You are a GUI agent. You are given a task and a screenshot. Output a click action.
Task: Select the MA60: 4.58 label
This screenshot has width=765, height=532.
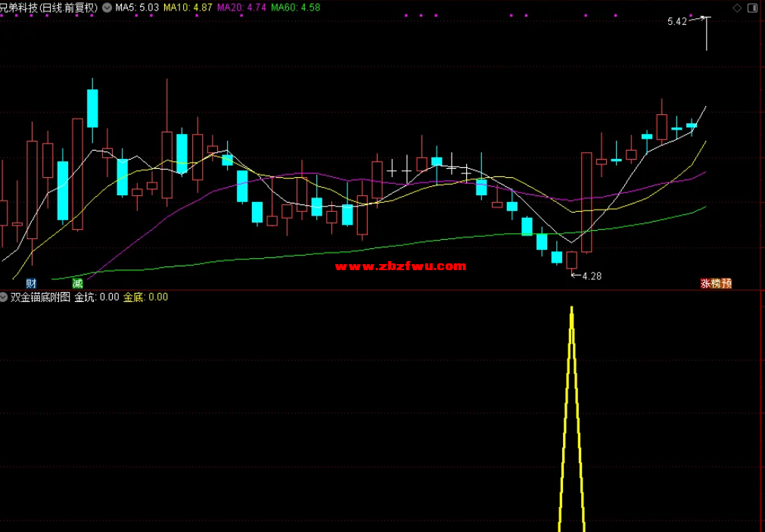pyautogui.click(x=296, y=8)
